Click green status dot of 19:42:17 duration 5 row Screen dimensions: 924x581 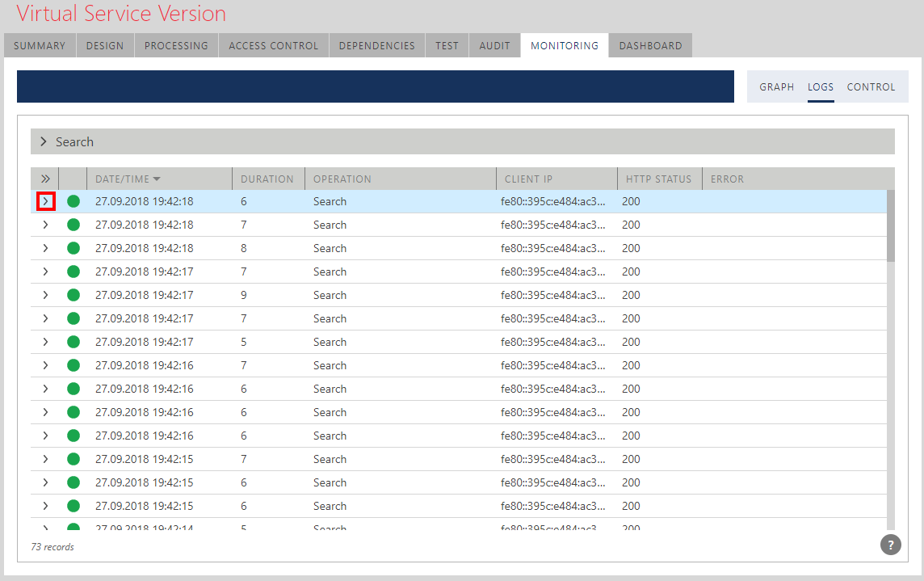tap(73, 342)
